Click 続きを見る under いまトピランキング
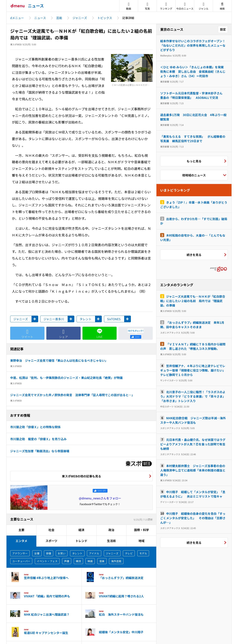This screenshot has height=644, width=238. 194,255
